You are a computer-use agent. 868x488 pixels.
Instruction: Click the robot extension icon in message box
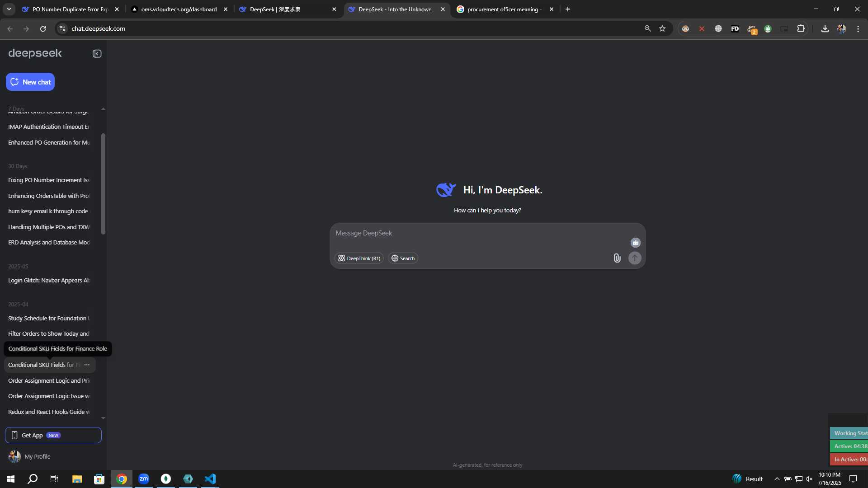point(635,243)
